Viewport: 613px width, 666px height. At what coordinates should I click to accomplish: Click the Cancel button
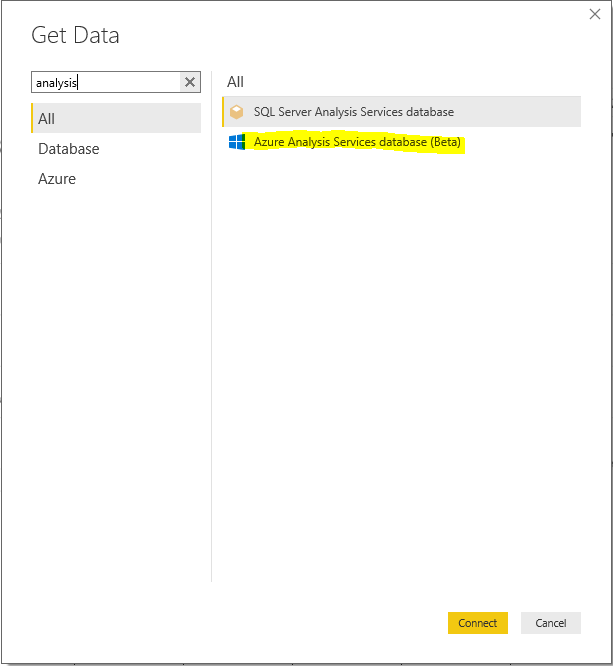tap(551, 623)
